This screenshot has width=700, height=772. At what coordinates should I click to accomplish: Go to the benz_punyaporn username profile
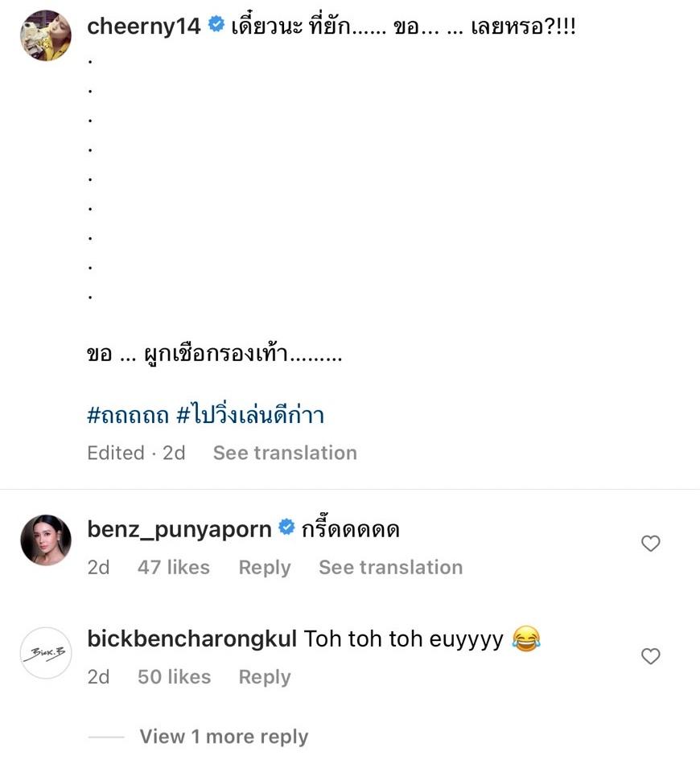[x=179, y=529]
